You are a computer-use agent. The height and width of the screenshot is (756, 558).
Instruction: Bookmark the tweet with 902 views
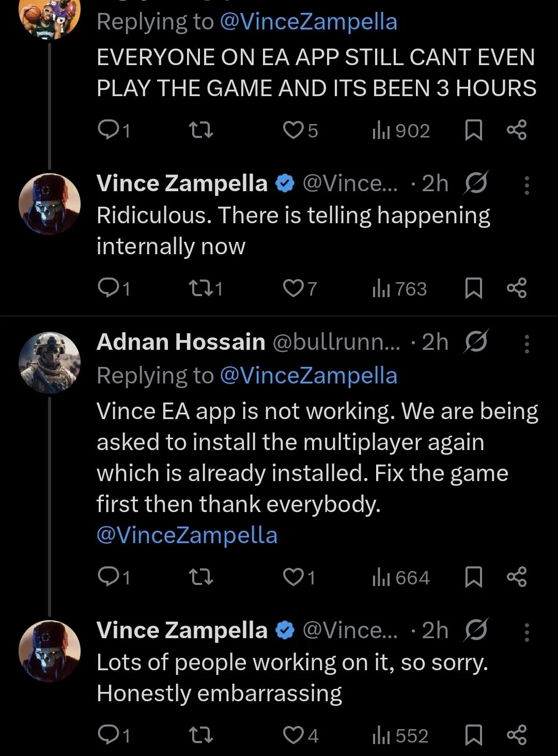pyautogui.click(x=473, y=130)
